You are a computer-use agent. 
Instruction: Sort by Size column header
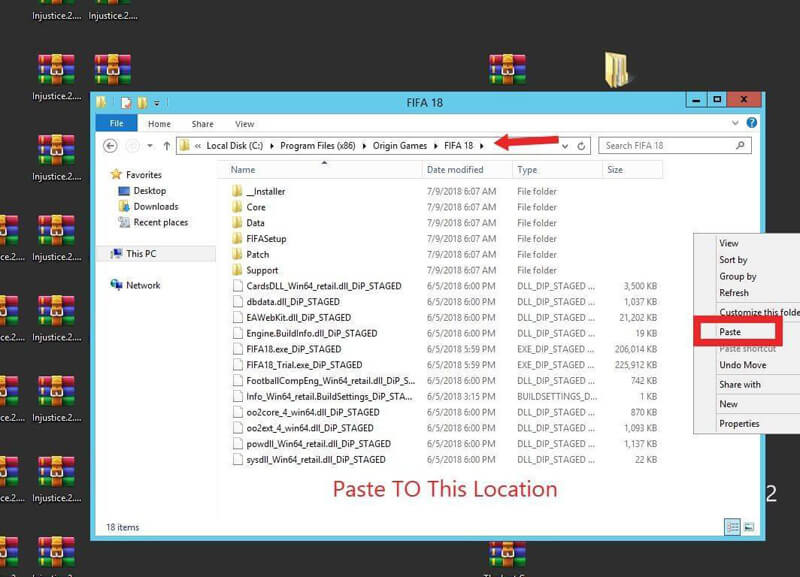633,169
